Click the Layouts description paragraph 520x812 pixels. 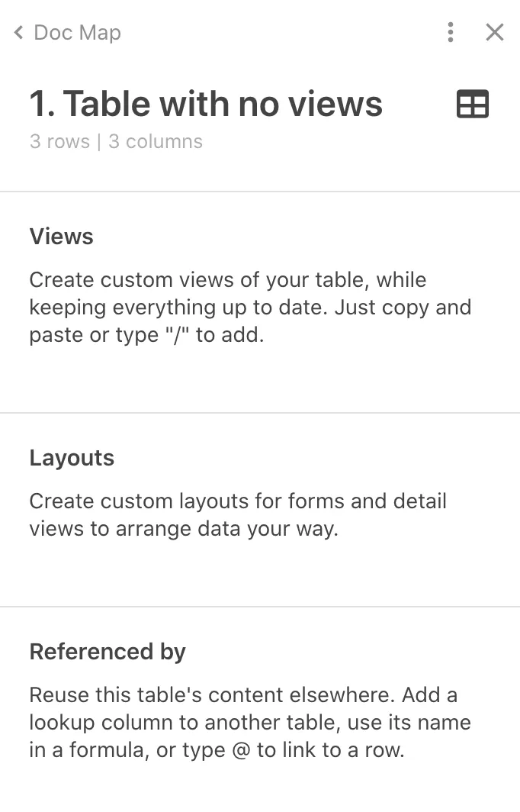pyautogui.click(x=238, y=514)
